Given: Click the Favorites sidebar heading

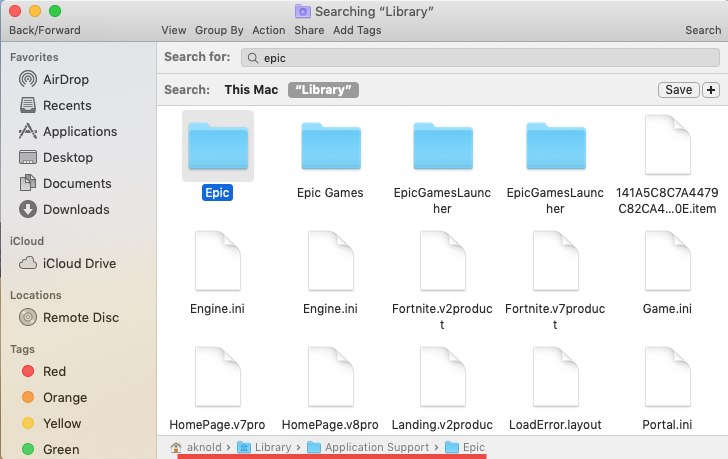Looking at the screenshot, I should 34,57.
